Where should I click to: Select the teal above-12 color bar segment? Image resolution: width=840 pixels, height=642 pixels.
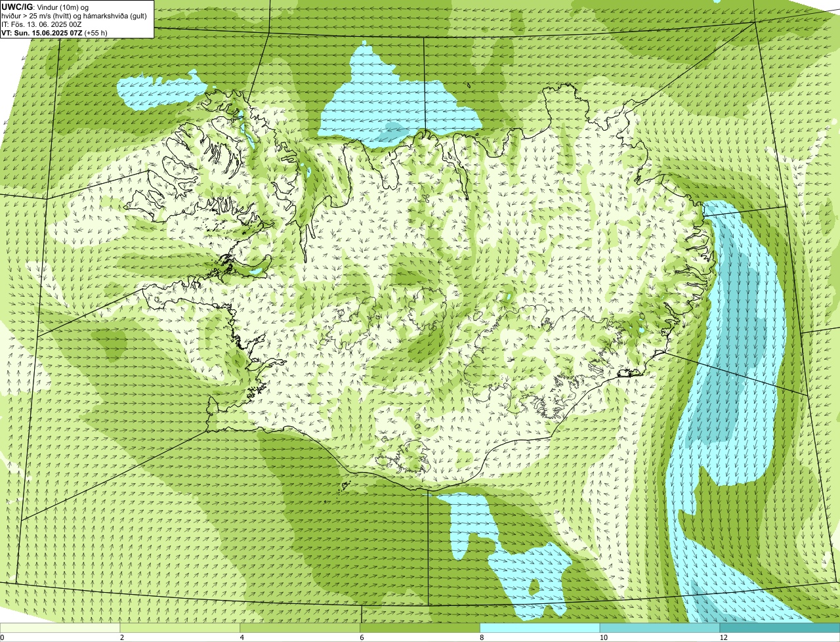click(x=780, y=628)
